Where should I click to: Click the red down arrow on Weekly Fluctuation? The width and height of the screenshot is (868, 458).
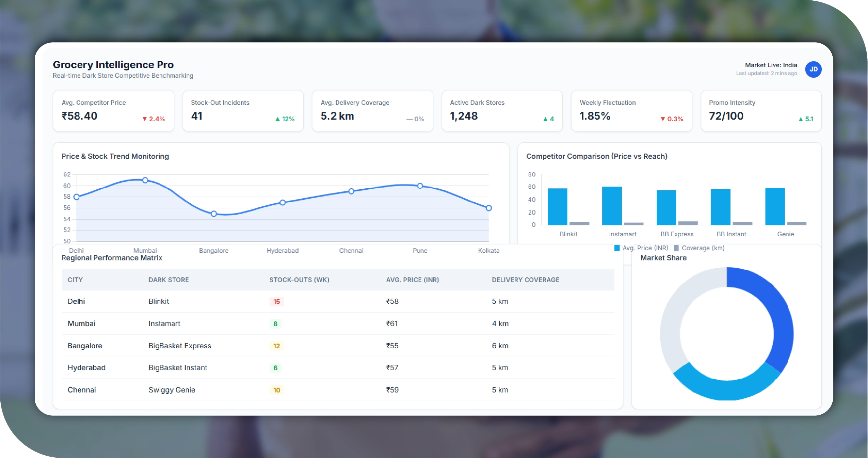pyautogui.click(x=663, y=119)
